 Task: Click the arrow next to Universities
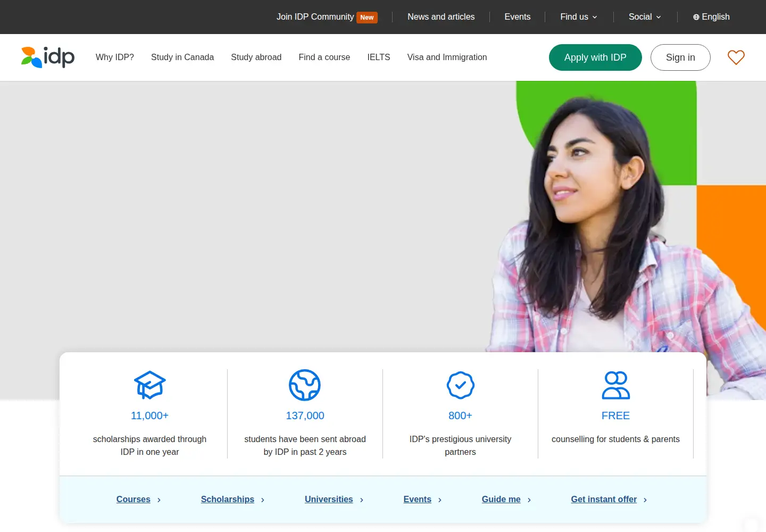(362, 500)
